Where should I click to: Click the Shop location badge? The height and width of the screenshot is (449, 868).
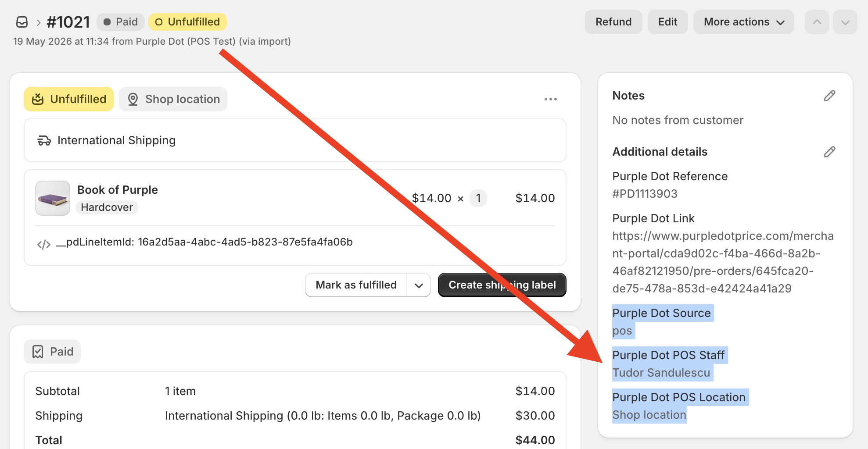pos(173,99)
